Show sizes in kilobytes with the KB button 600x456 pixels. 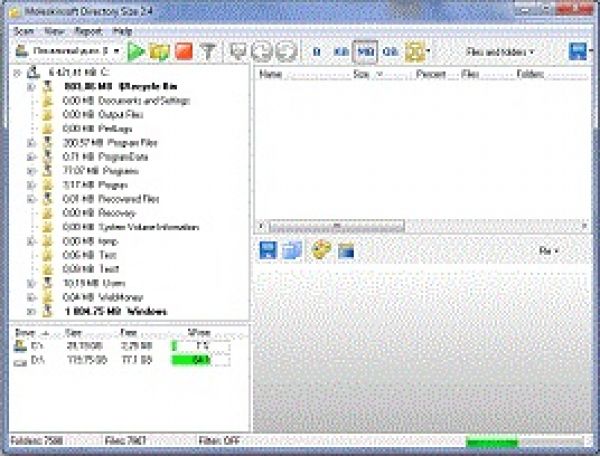340,52
